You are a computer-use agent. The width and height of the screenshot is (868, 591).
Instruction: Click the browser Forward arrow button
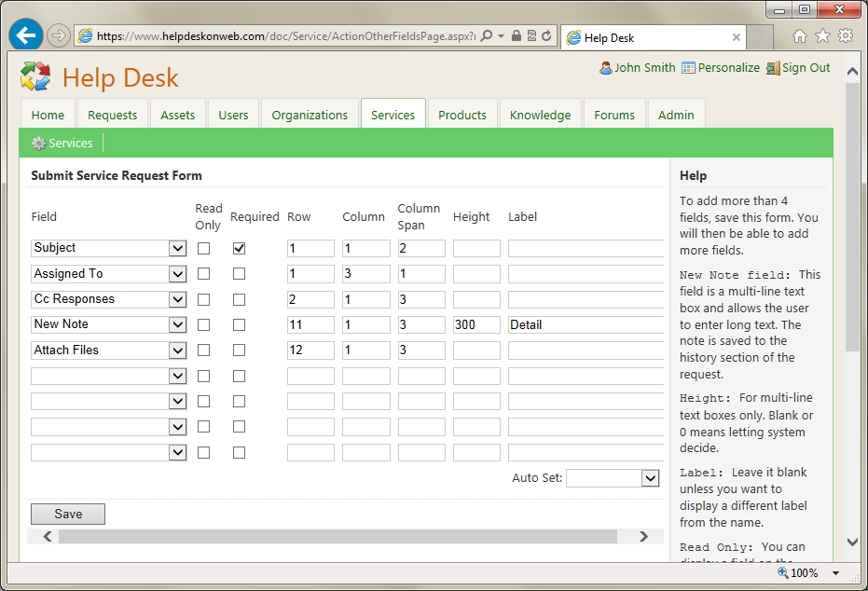coord(58,36)
